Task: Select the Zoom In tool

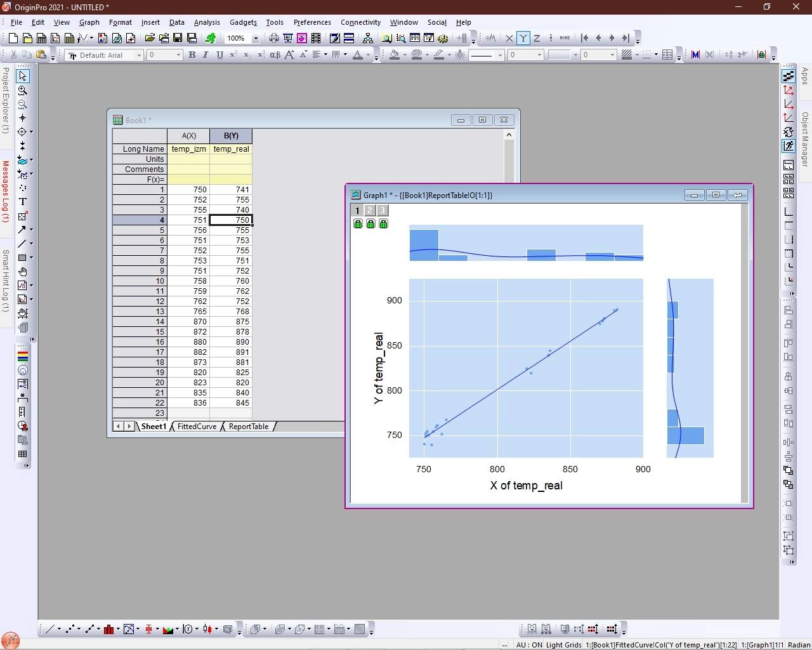Action: coord(23,90)
